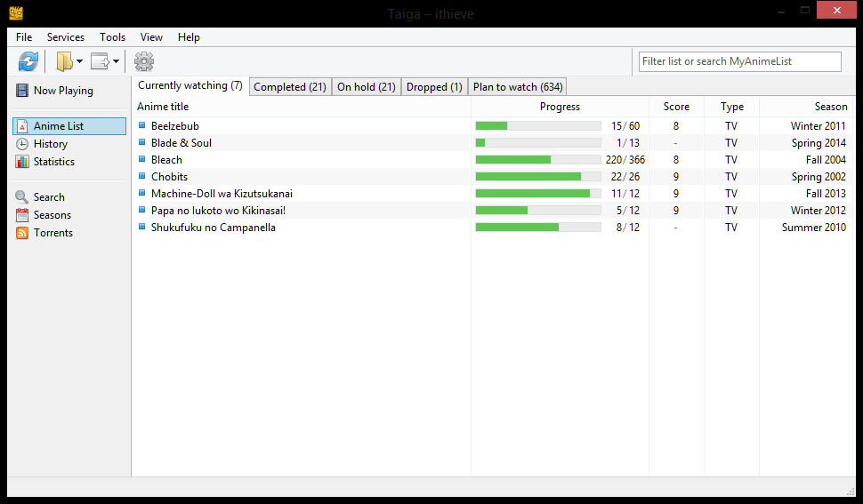Click the status icon next to Bleach

[142, 159]
